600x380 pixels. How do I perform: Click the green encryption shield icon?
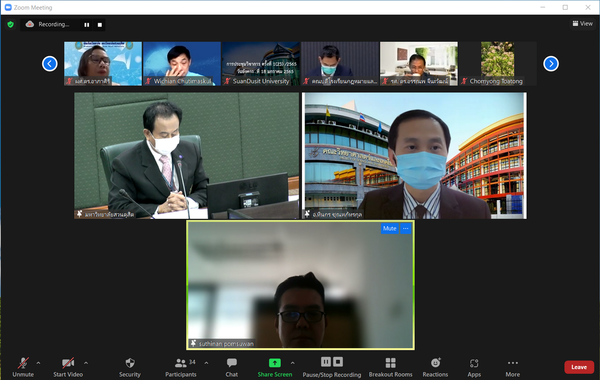10,24
